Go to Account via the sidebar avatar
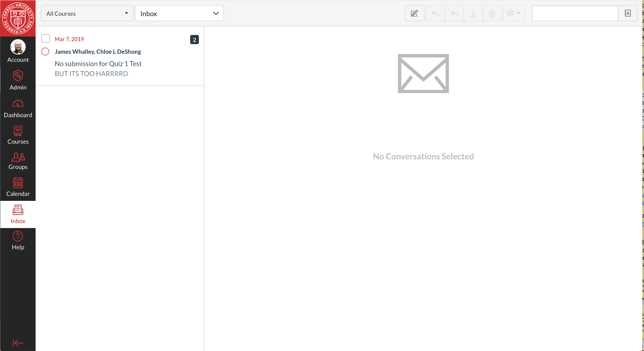The width and height of the screenshot is (644, 351). tap(18, 51)
